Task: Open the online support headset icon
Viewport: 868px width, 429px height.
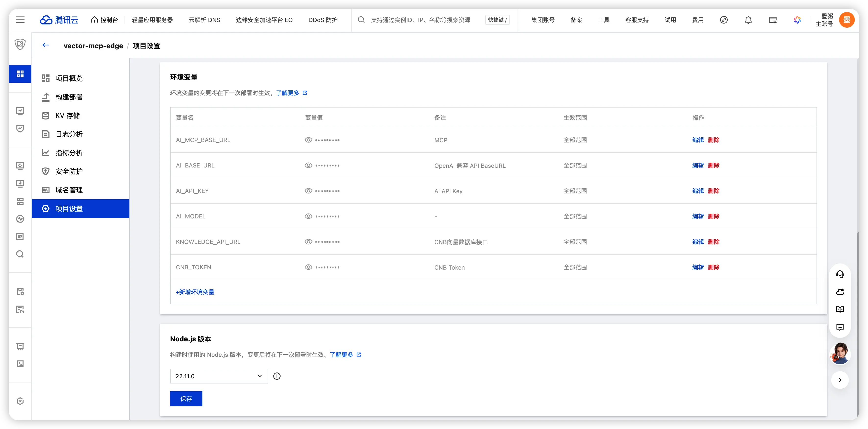Action: pyautogui.click(x=840, y=274)
